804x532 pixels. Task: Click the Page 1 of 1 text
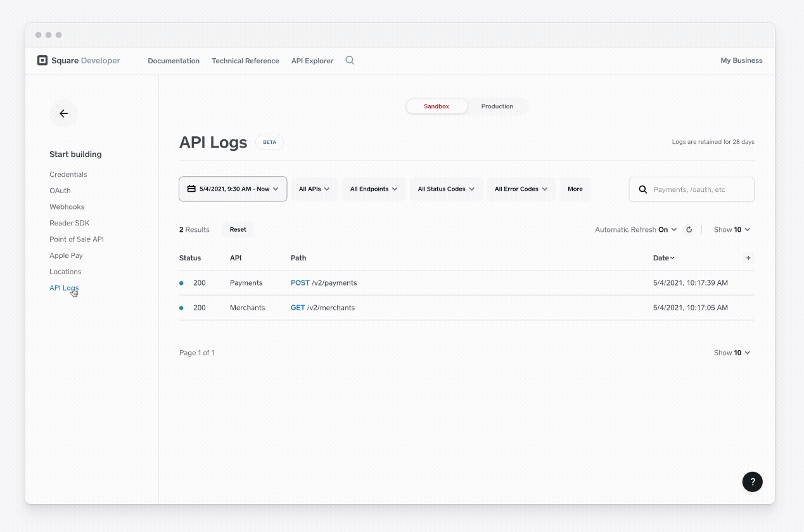point(197,353)
